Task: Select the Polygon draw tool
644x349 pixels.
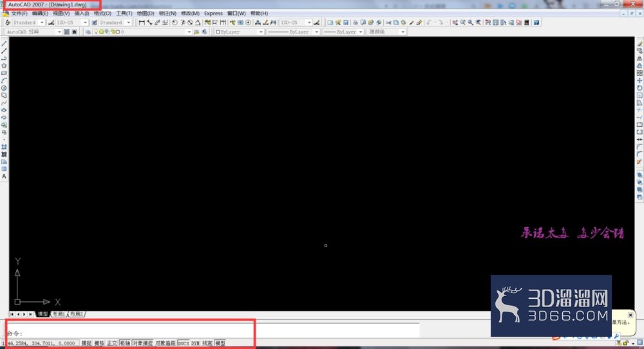Action: [4, 66]
